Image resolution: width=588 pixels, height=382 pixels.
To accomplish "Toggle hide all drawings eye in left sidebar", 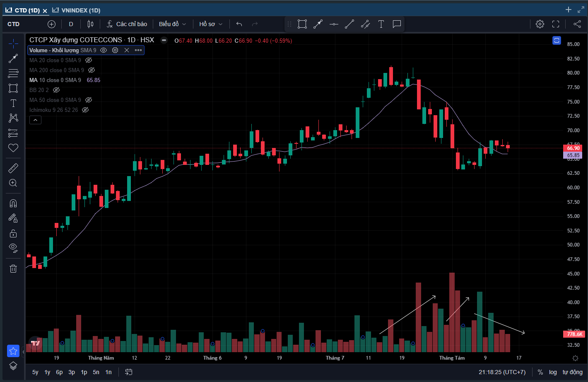I will click(x=13, y=248).
